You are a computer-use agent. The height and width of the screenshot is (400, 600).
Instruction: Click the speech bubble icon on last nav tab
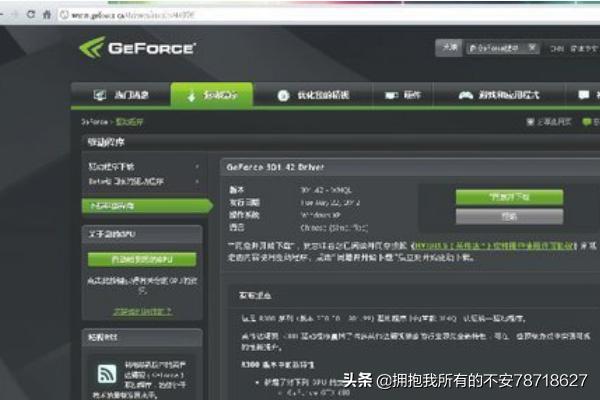click(582, 95)
